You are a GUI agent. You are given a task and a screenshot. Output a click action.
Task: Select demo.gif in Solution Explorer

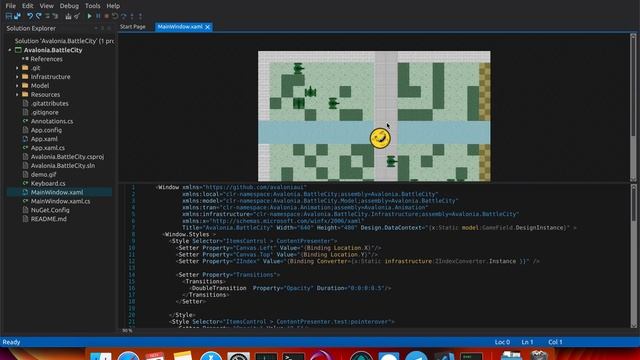tap(44, 174)
